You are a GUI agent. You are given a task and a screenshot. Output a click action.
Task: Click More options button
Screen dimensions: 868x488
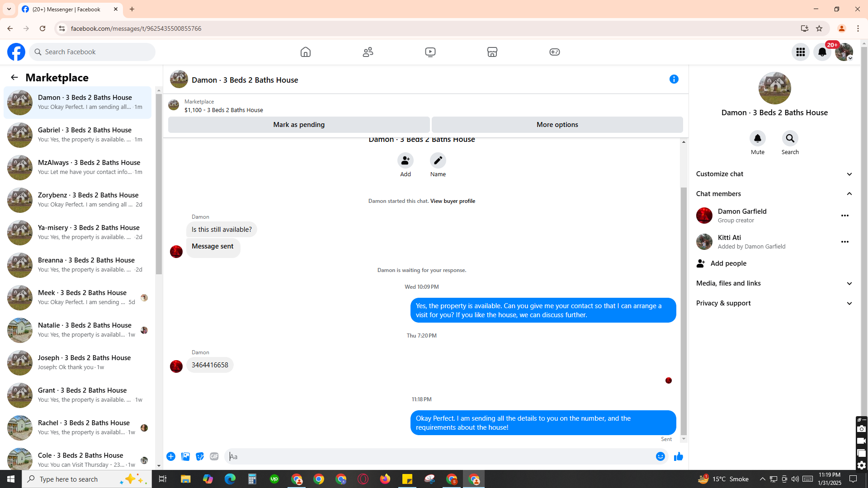tap(557, 125)
